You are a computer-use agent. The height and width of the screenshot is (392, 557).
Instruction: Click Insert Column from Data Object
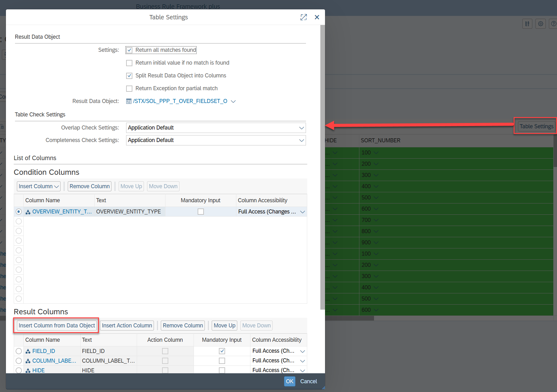pos(57,326)
